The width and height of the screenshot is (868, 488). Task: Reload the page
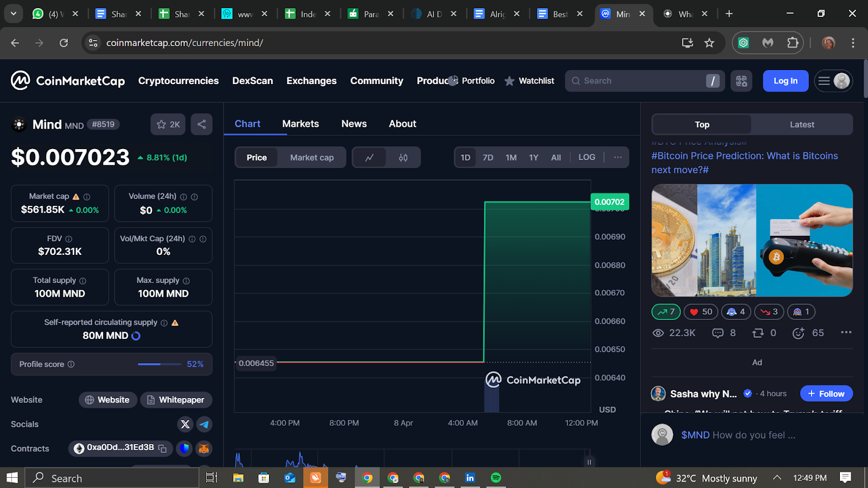click(63, 43)
